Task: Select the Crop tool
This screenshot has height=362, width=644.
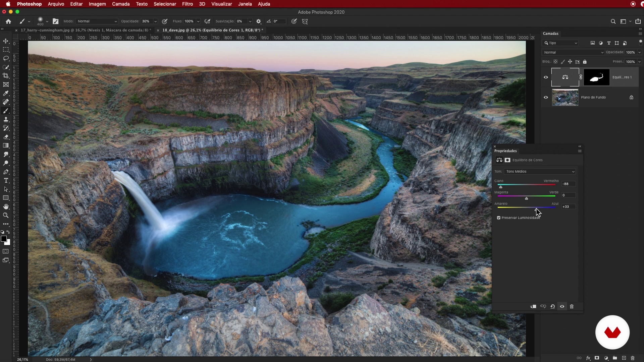Action: 6,76
